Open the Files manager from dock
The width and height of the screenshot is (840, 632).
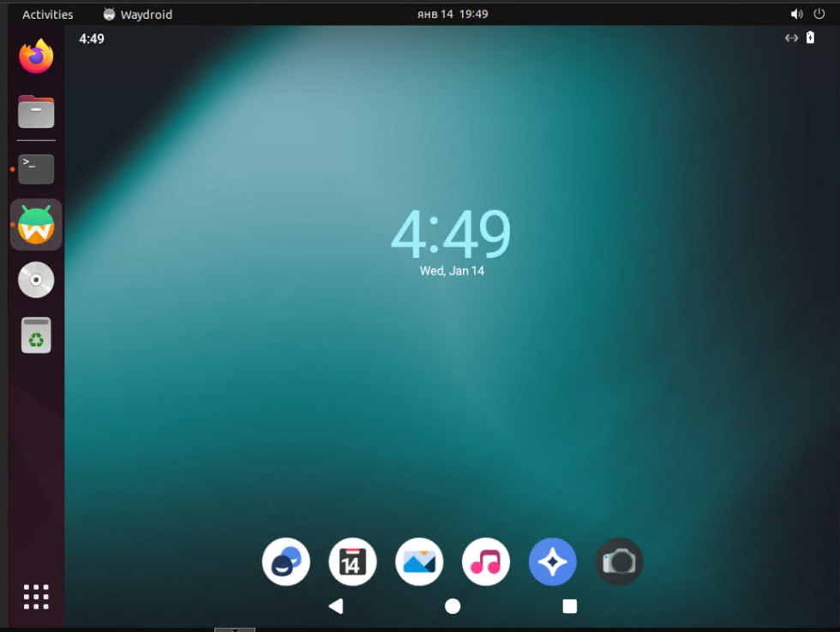36,111
